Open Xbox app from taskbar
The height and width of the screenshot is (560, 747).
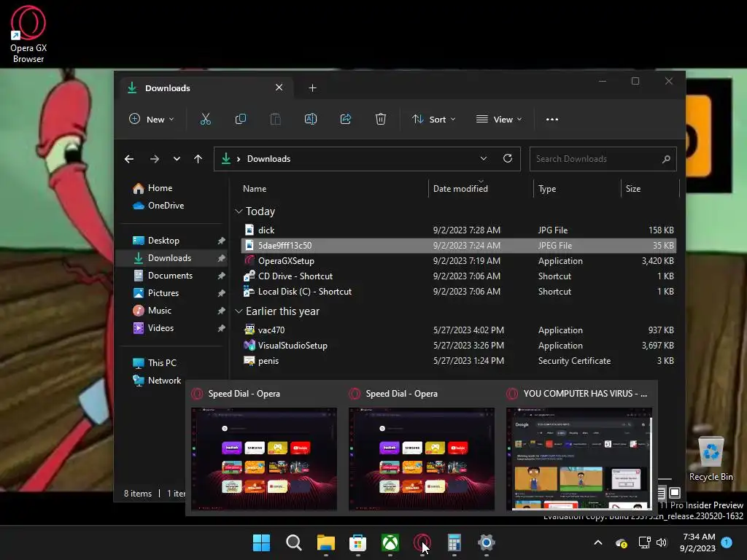(x=390, y=542)
